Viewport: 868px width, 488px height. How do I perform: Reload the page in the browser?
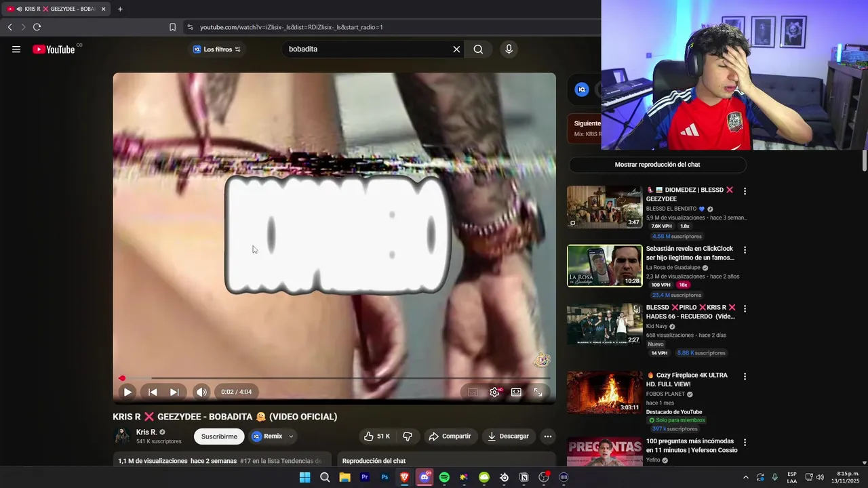(x=37, y=27)
